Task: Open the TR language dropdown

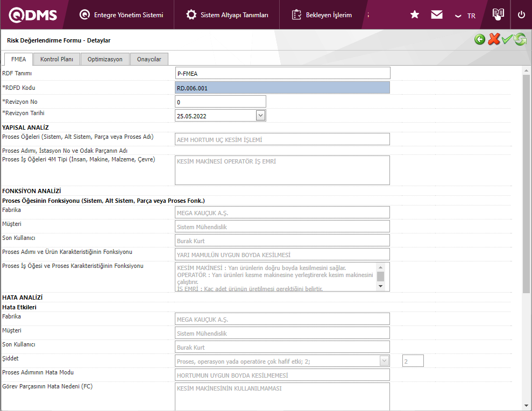Action: 465,16
